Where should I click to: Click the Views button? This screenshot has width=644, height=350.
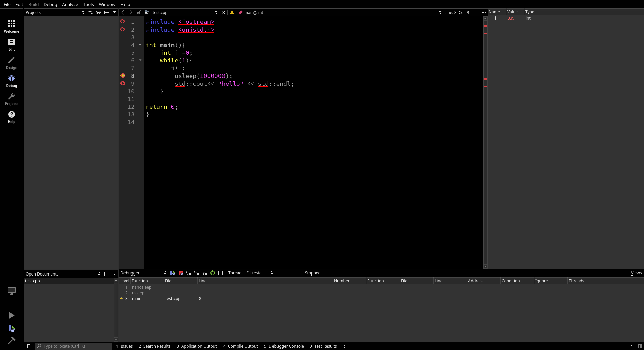636,273
